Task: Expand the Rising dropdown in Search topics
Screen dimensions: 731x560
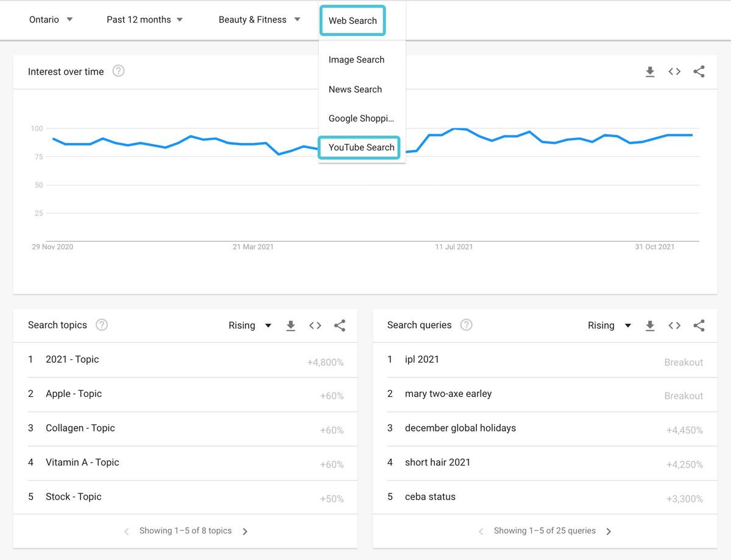Action: [x=250, y=326]
